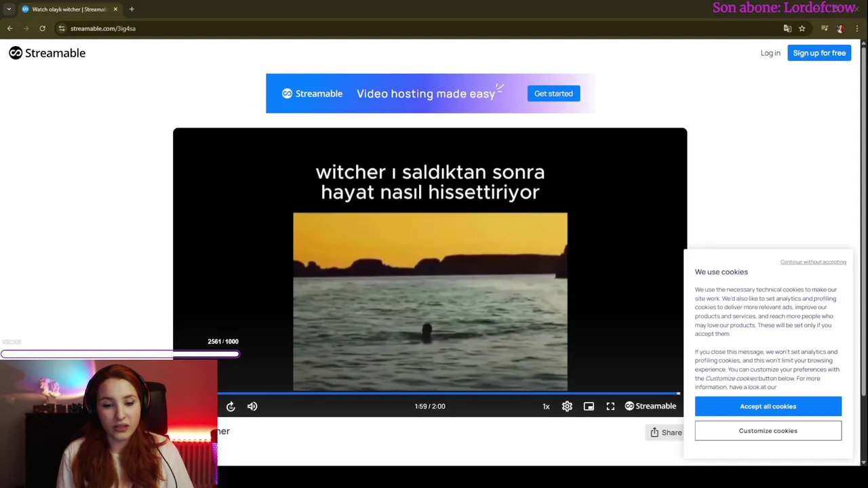Click the Streamable watermark in player
Image resolution: width=868 pixels, height=488 pixels.
(x=650, y=406)
